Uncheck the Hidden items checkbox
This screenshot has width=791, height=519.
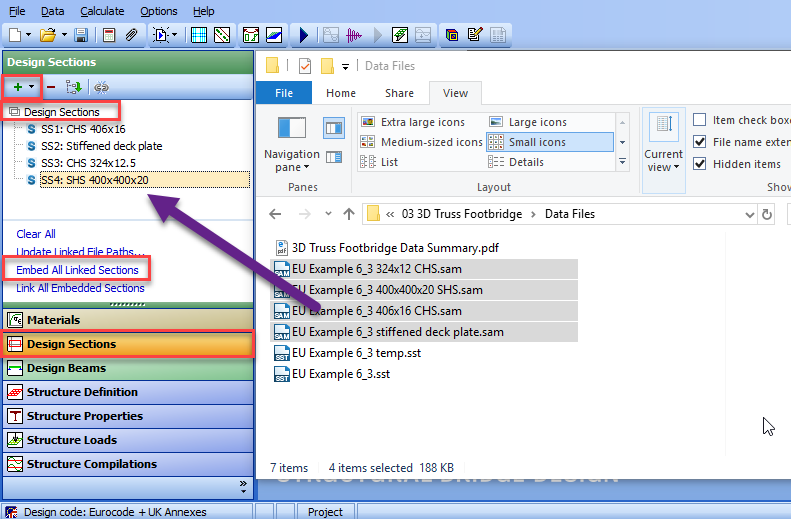tap(699, 163)
